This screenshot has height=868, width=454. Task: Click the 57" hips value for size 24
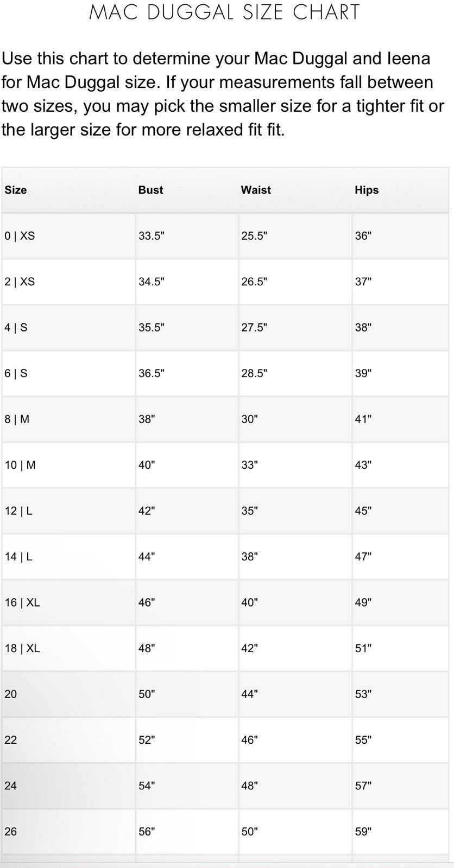[x=363, y=786]
